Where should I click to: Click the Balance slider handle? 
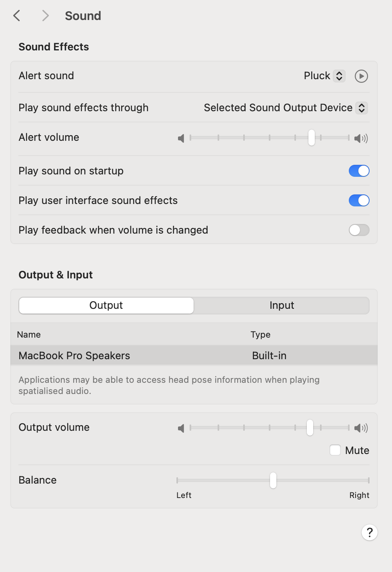[x=273, y=481]
